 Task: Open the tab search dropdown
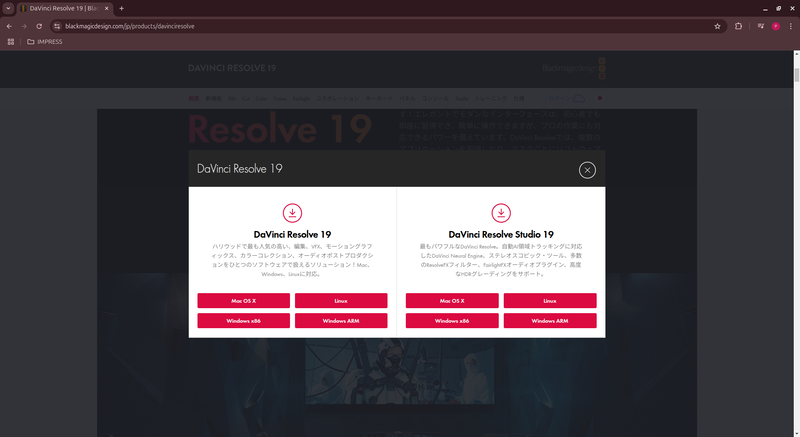[8, 8]
